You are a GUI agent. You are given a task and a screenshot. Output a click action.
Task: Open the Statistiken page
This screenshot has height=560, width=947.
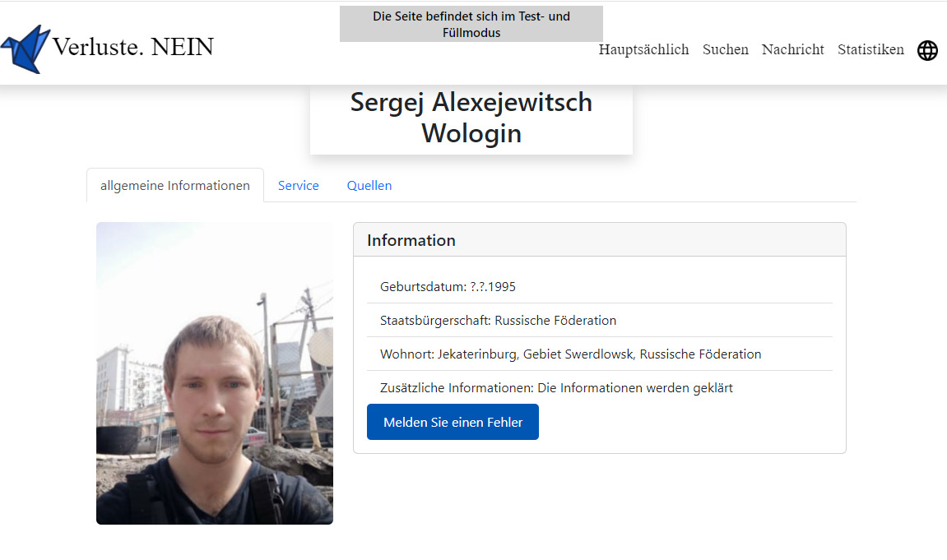(870, 49)
